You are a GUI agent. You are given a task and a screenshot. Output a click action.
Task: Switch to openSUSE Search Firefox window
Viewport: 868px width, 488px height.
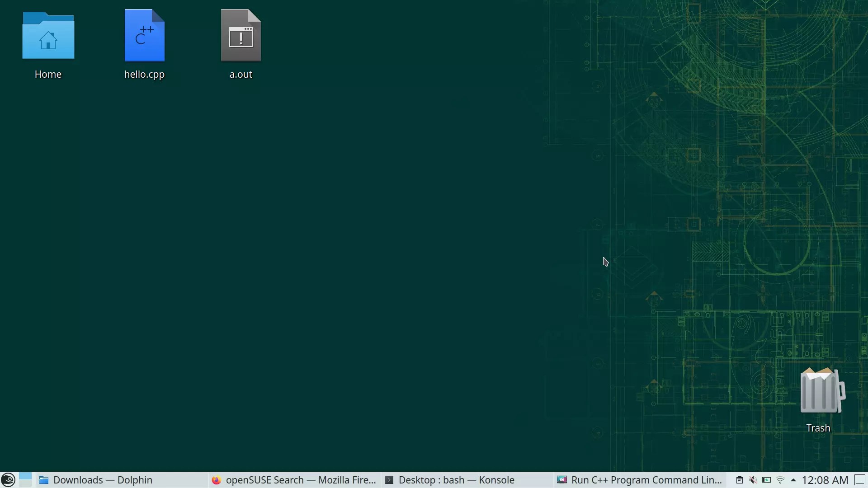click(x=294, y=480)
